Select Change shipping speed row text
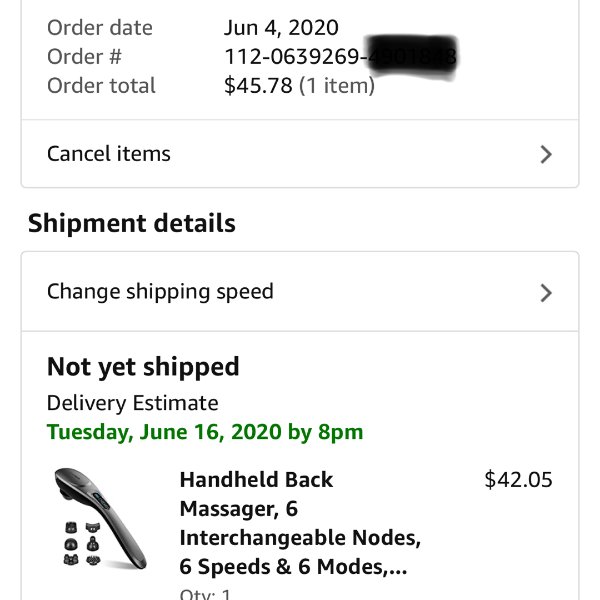This screenshot has height=600, width=600. coord(160,292)
